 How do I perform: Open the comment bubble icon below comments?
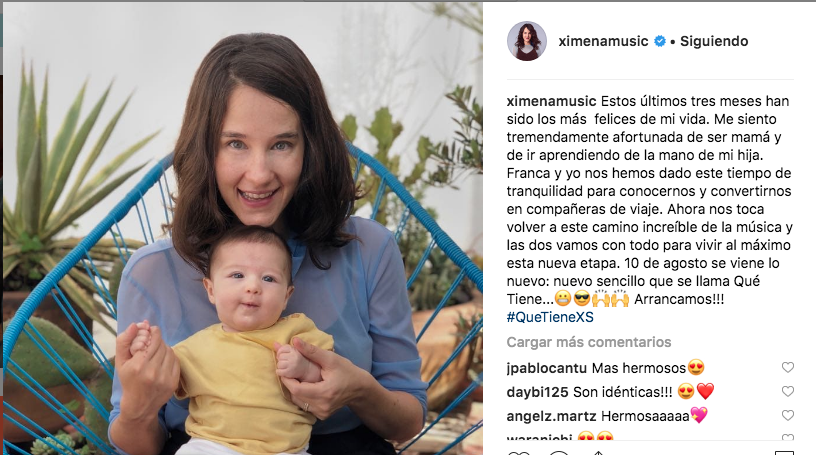pos(559,452)
